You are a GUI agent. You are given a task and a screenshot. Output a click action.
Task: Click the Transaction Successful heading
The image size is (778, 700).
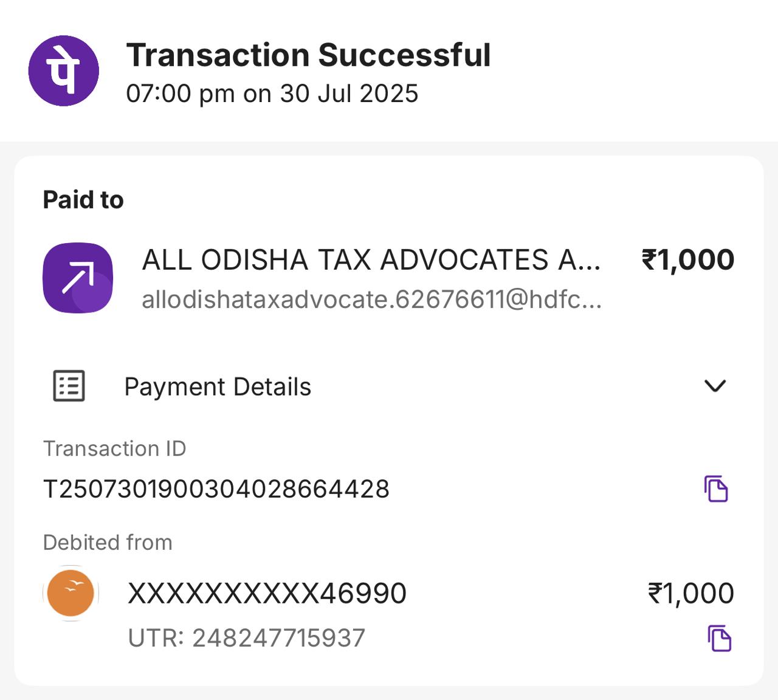coord(308,55)
